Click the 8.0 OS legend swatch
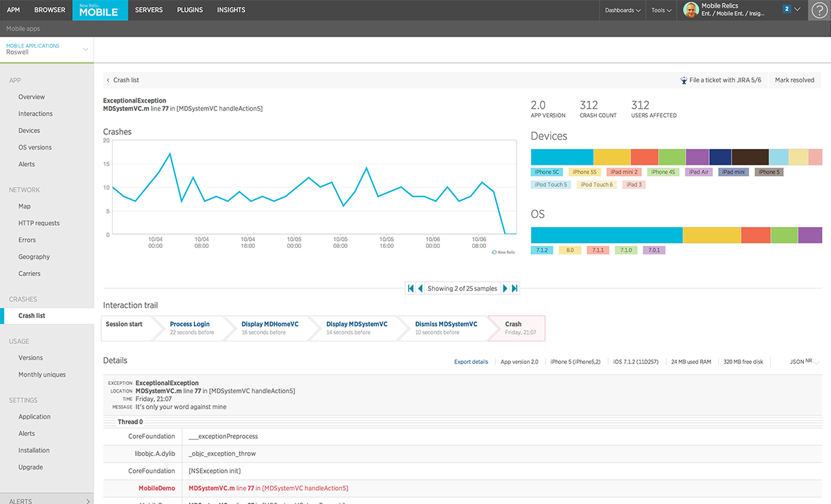This screenshot has width=831, height=504. tap(569, 250)
